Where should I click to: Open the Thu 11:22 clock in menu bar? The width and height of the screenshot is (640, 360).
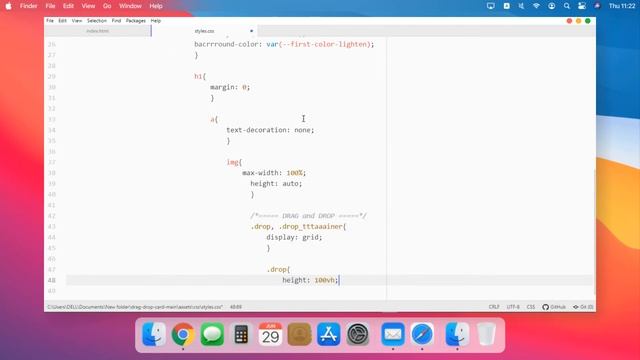[x=622, y=6]
